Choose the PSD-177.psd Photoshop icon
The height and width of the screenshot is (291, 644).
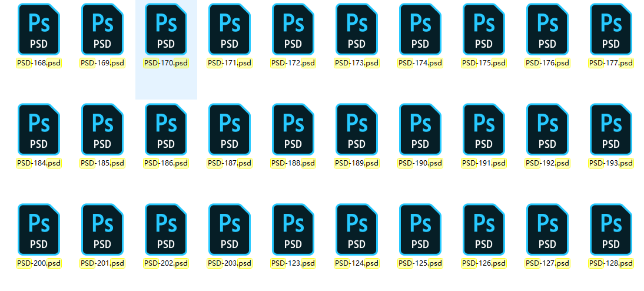pos(610,29)
